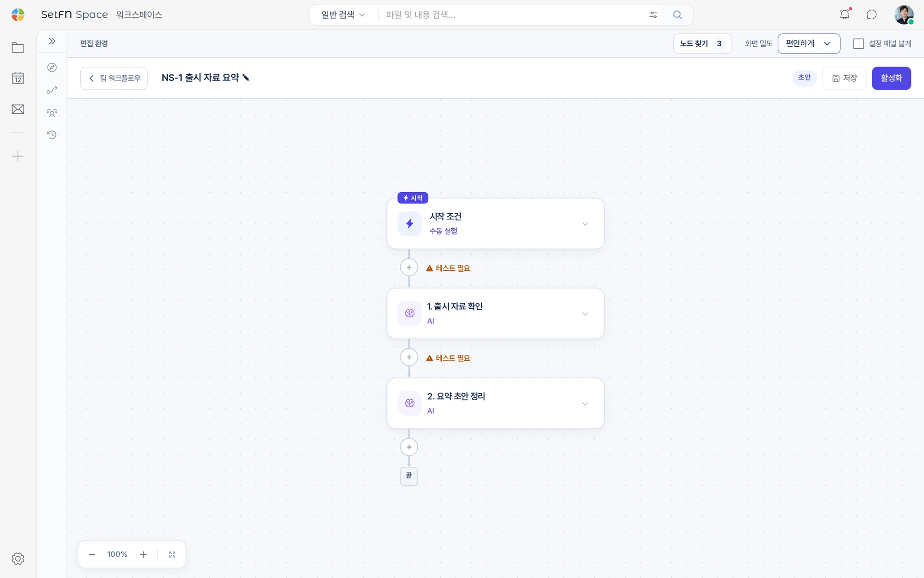Expand the 2. 요약 초안 정리 node

click(x=585, y=404)
